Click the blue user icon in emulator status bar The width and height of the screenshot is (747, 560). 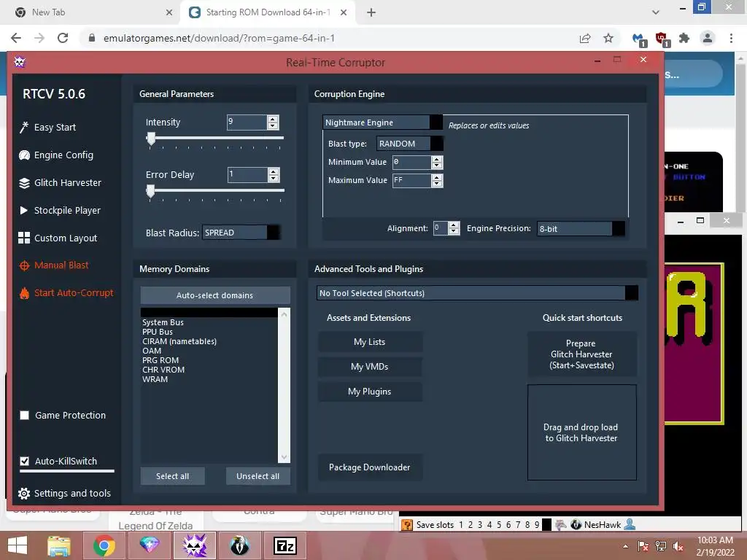click(630, 524)
